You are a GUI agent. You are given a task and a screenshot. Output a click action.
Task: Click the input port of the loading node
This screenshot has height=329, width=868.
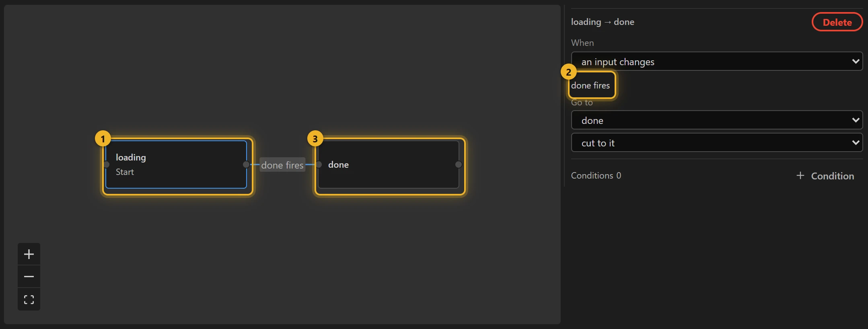[x=106, y=164]
